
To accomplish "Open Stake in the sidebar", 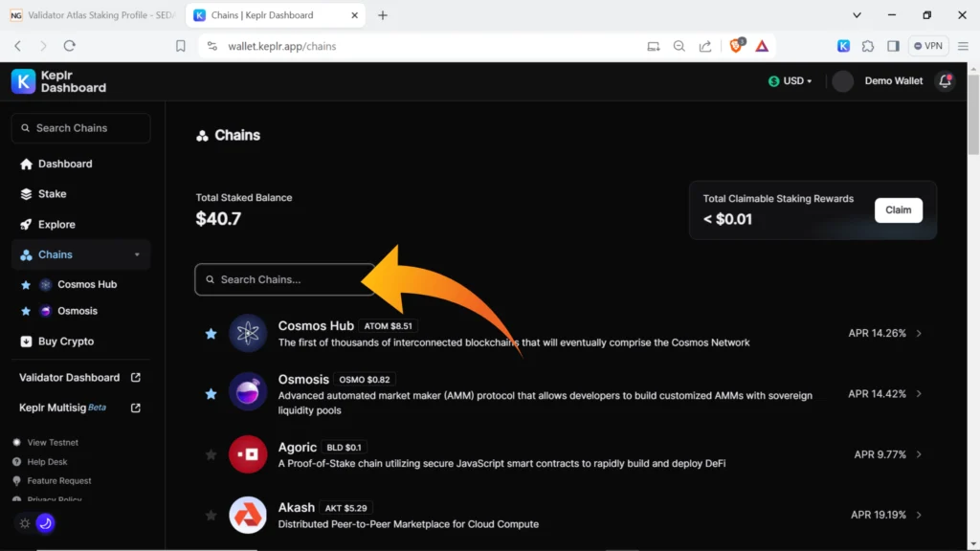I will (52, 194).
